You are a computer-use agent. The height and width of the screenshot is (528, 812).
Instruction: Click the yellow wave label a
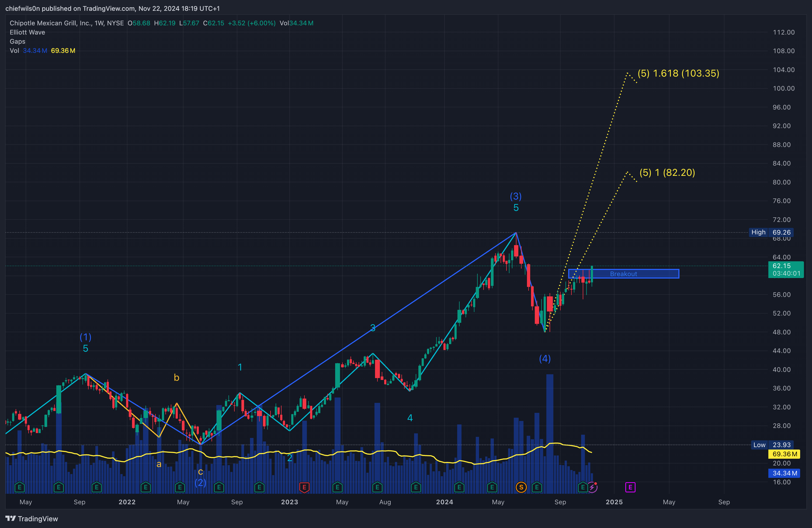[159, 464]
